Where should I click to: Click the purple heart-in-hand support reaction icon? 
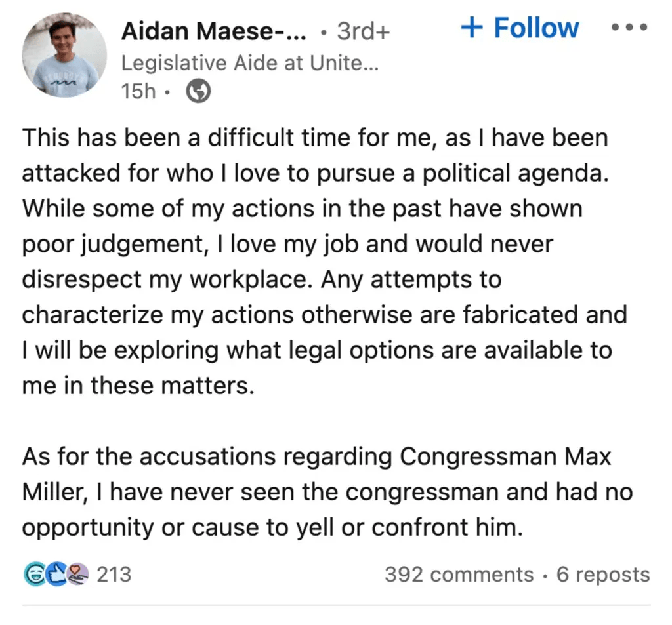[x=77, y=575]
